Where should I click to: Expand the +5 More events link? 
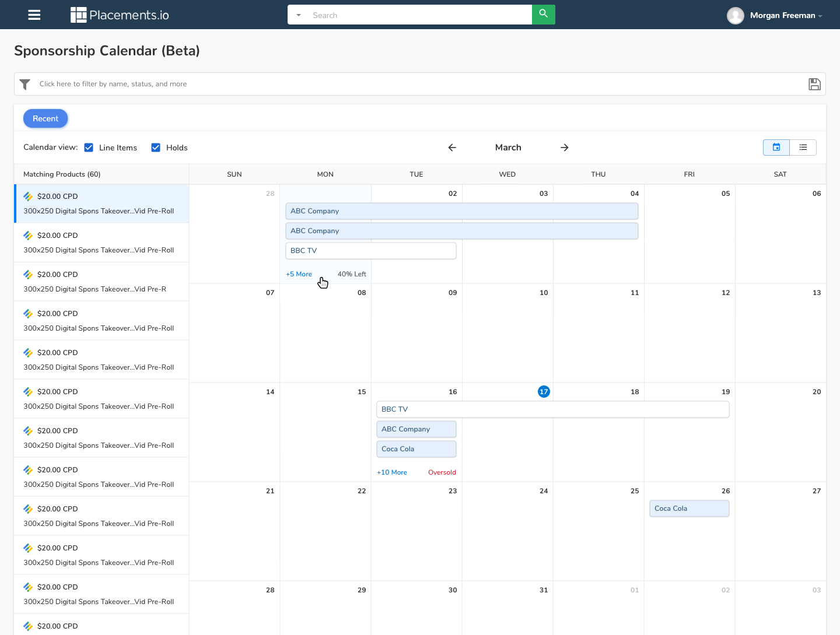pyautogui.click(x=299, y=274)
